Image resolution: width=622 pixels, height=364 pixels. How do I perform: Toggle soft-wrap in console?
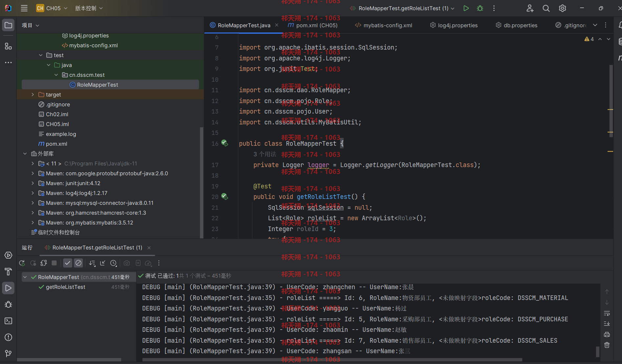607,313
